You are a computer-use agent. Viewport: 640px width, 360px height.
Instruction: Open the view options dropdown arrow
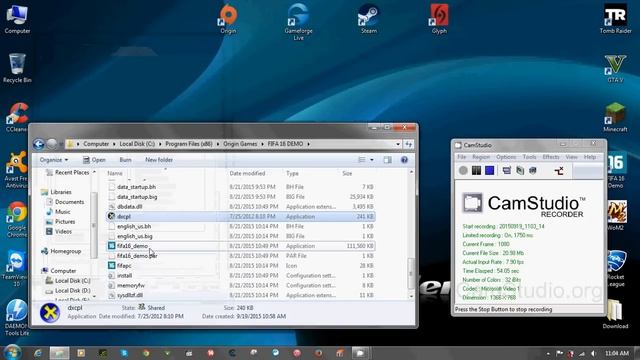tap(372, 160)
